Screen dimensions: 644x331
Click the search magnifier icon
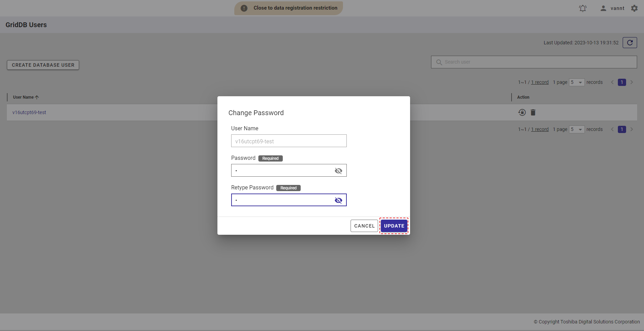pyautogui.click(x=439, y=62)
